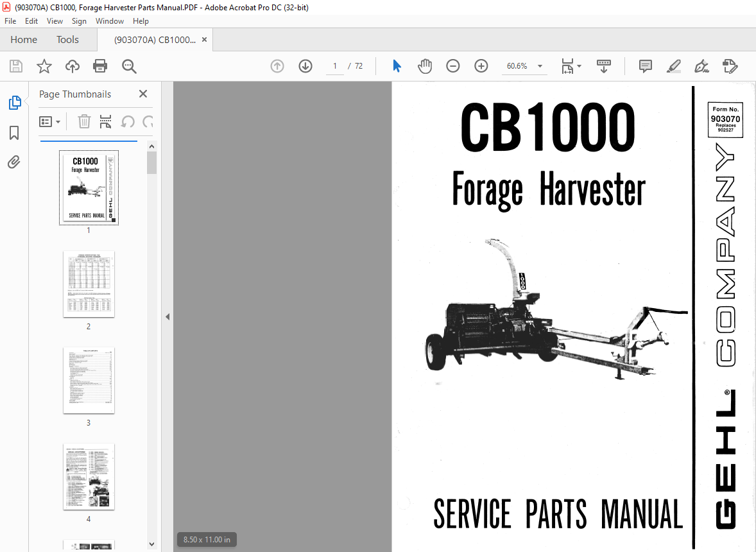756x552 pixels.
Task: Rotate page counterclockwise icon
Action: [128, 121]
